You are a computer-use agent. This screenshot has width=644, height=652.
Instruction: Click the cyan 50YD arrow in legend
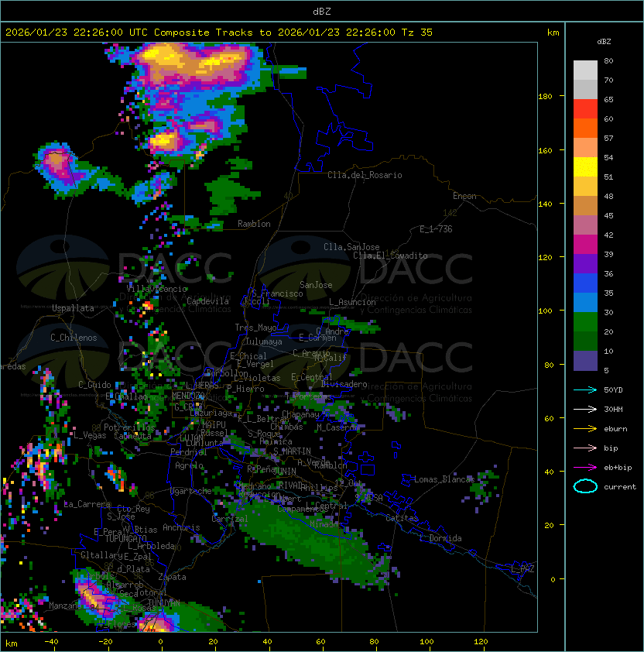tap(585, 389)
